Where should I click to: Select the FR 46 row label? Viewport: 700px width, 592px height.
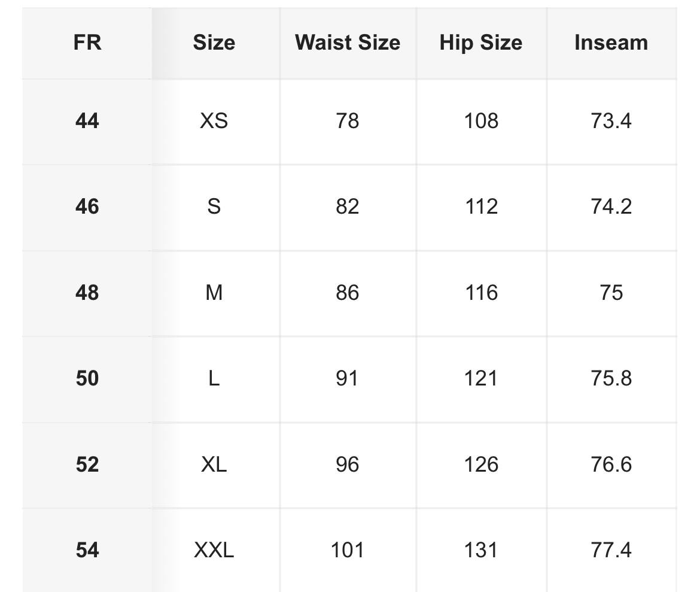tap(87, 207)
